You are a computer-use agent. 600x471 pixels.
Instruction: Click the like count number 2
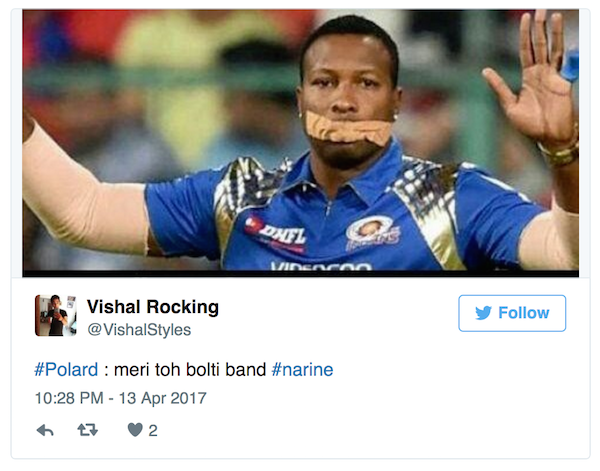153,431
